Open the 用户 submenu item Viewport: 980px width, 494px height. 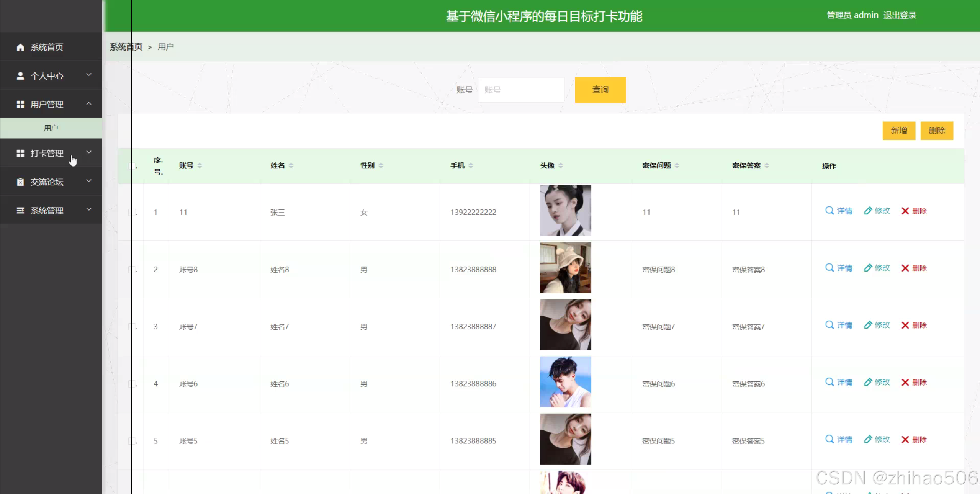tap(51, 128)
